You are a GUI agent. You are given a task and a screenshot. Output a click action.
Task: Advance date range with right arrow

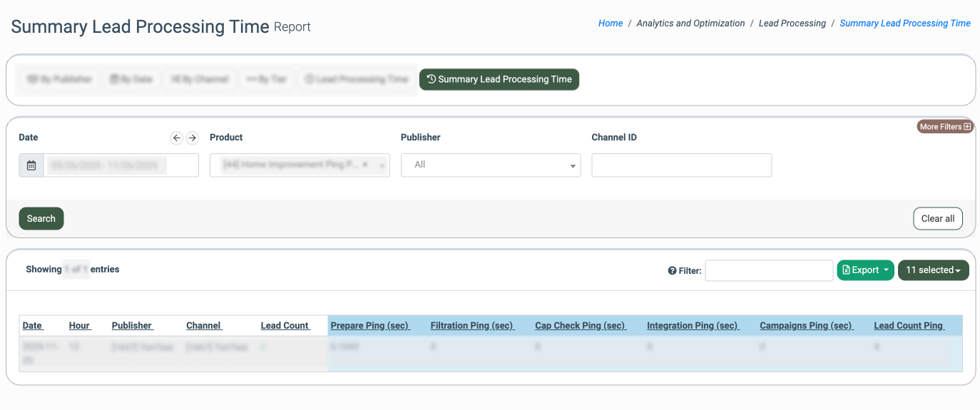[x=192, y=138]
